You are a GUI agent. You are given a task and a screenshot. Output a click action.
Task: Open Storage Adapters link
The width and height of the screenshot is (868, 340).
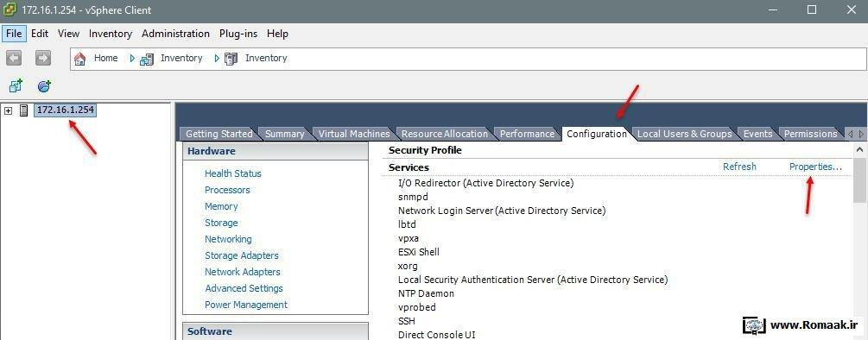click(x=242, y=255)
